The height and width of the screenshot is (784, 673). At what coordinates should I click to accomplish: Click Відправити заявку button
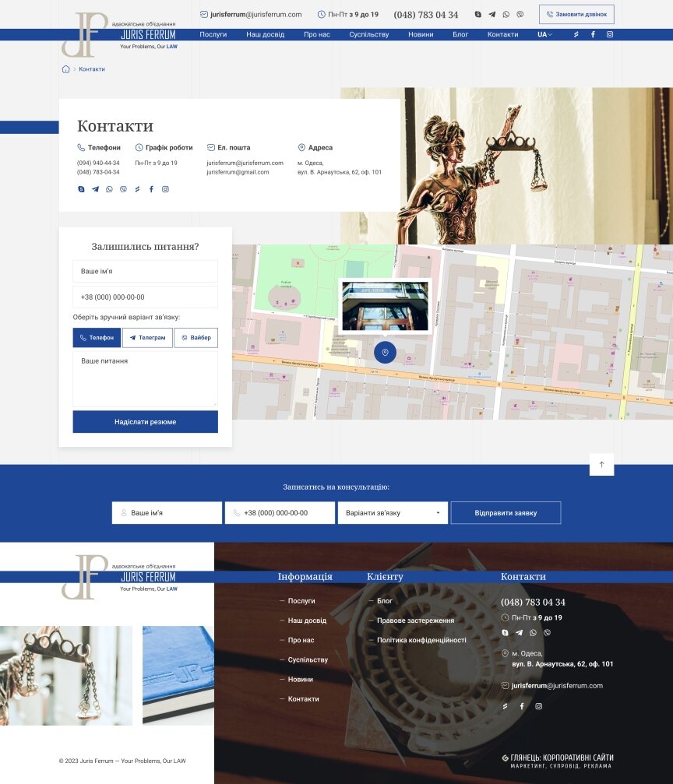(x=506, y=513)
